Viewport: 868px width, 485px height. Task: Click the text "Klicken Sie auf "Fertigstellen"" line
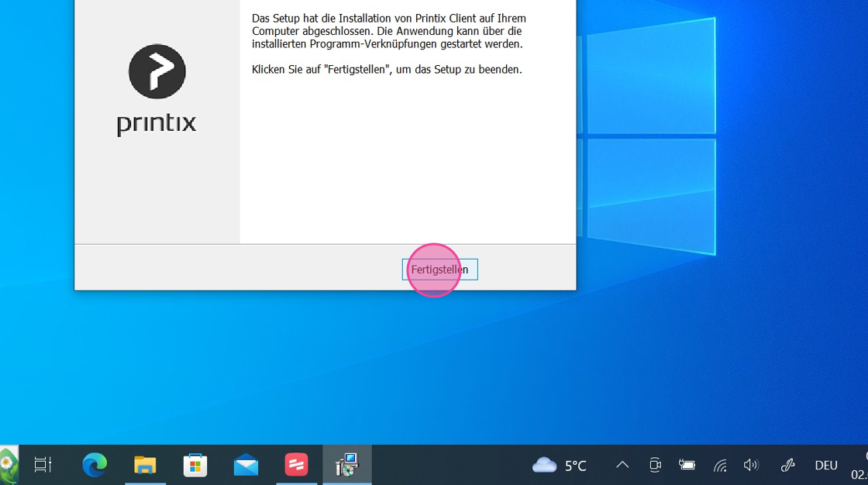387,70
